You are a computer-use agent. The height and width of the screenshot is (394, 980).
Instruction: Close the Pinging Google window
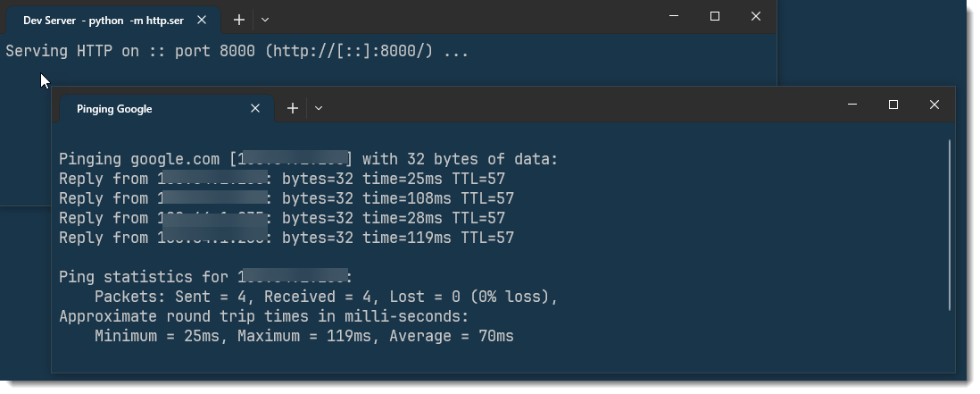[x=934, y=105]
